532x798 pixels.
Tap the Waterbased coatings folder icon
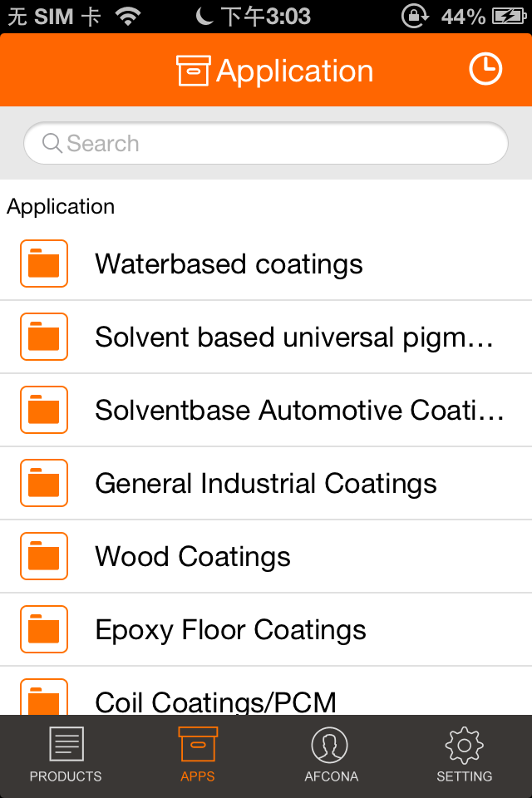click(x=44, y=264)
